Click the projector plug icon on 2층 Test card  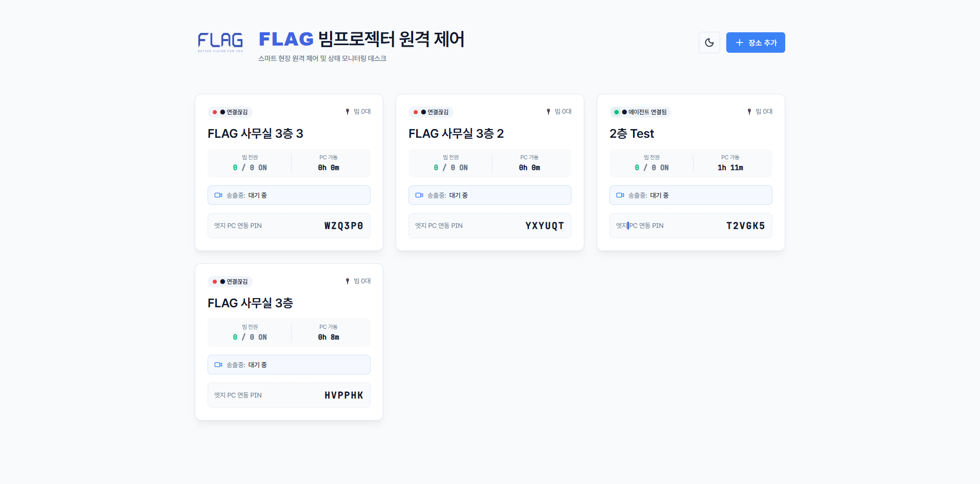pyautogui.click(x=749, y=111)
